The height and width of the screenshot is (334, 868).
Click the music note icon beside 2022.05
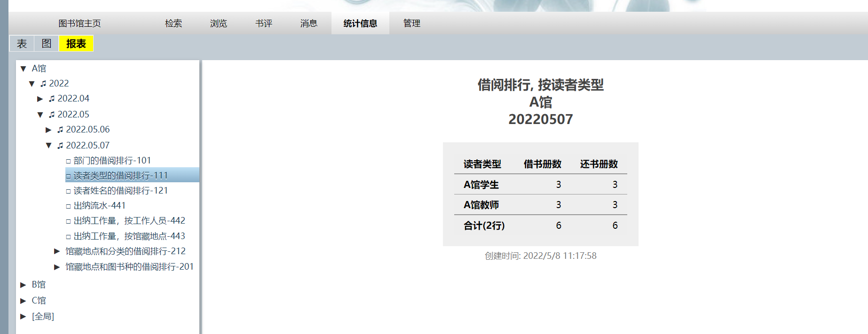coord(52,115)
